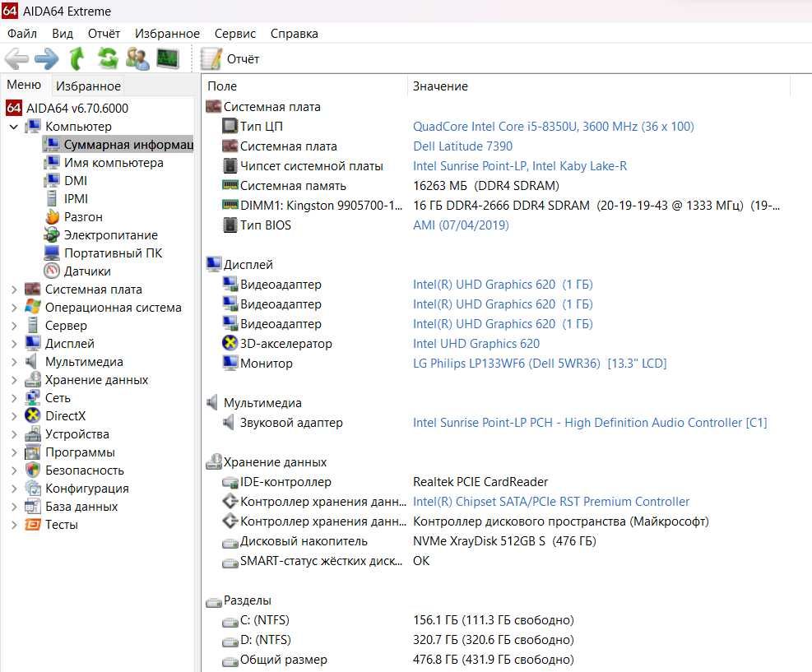Expand the DirectX tree node

click(x=14, y=416)
